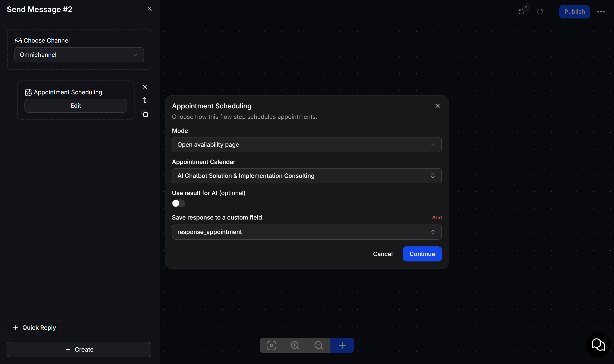Screen dimensions: 614x364
Task: Open the response_appointment custom field selector
Action: (307, 232)
